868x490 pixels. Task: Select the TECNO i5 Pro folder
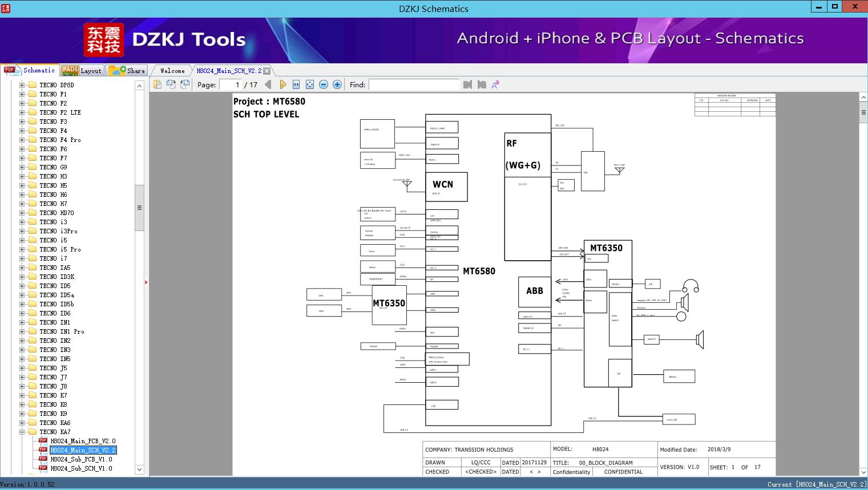pos(60,249)
